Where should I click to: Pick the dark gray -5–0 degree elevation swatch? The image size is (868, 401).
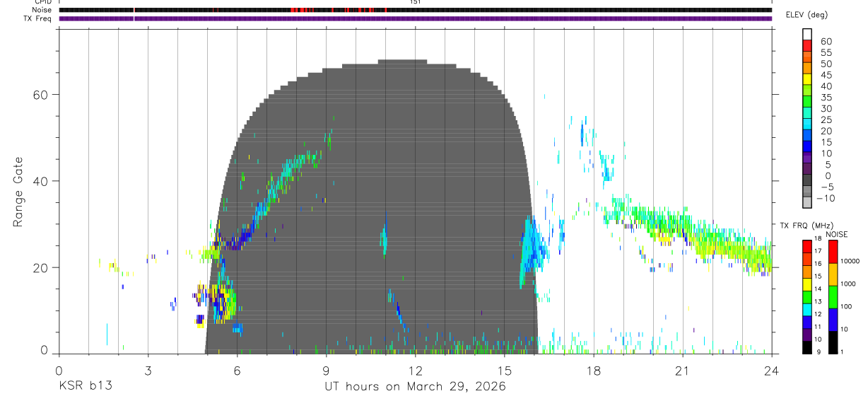click(x=808, y=180)
